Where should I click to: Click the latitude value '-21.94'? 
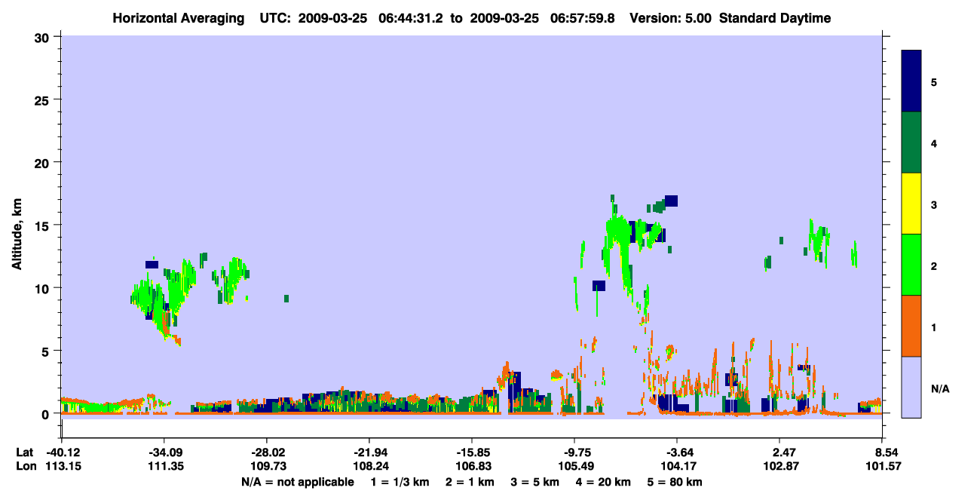369,452
